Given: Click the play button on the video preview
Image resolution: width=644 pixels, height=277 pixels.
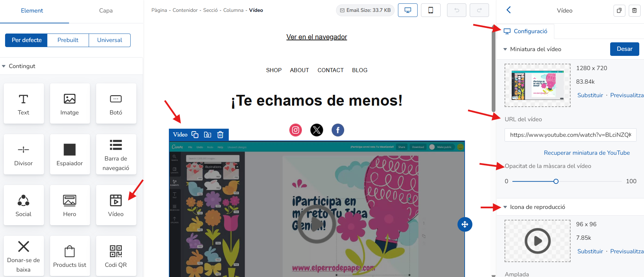Looking at the screenshot, I should (x=317, y=224).
